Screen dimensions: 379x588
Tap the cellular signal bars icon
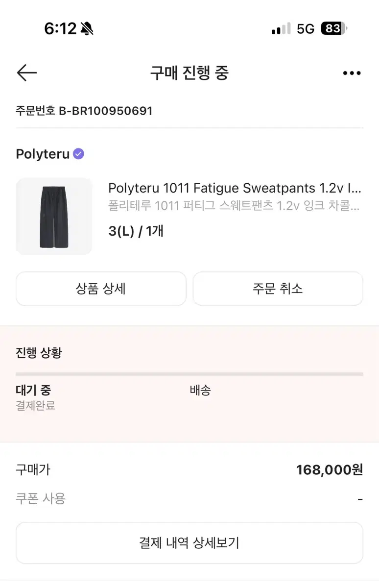point(281,29)
